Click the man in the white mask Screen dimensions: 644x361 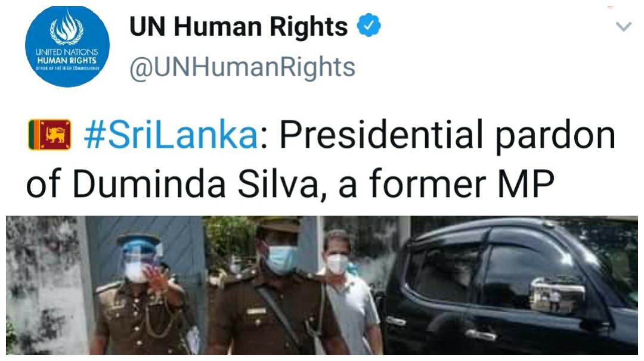click(x=351, y=293)
